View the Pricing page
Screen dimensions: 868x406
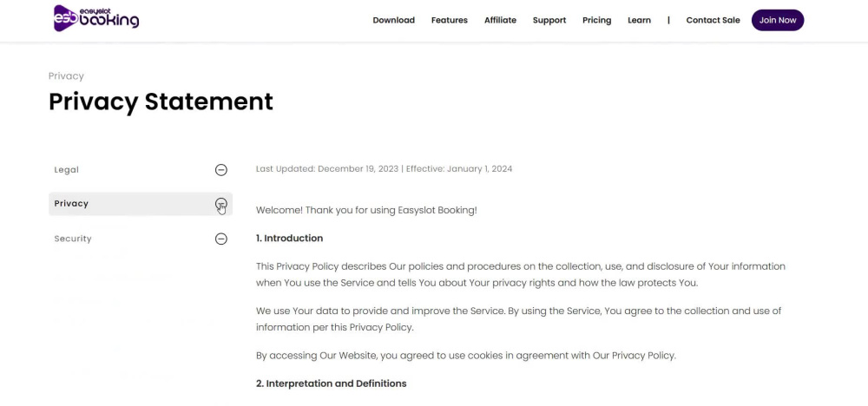pos(597,21)
